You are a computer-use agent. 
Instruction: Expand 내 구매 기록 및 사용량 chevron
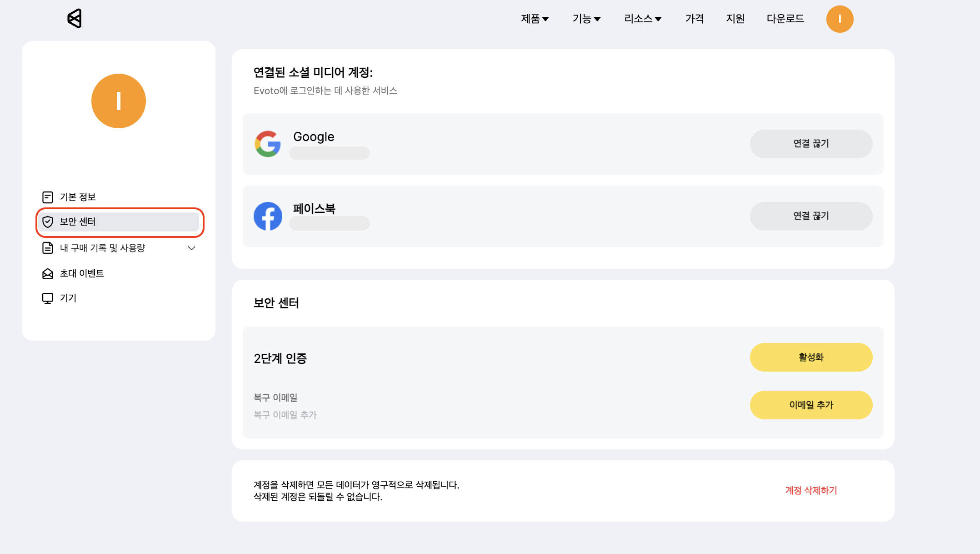(191, 248)
